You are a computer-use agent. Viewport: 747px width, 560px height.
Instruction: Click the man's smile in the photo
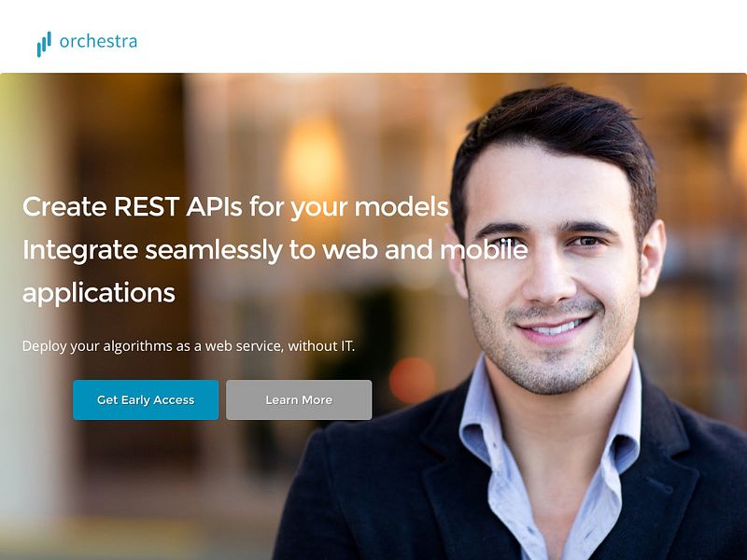click(554, 328)
